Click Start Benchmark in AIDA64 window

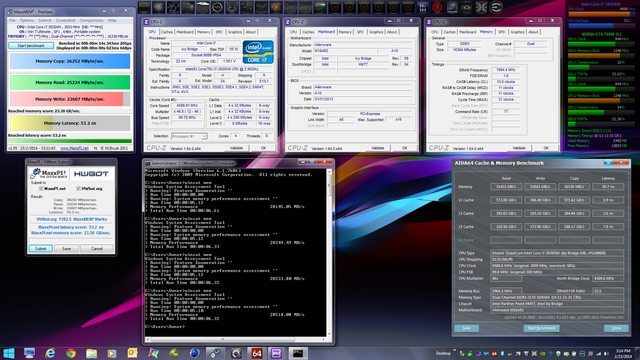[x=542, y=328]
